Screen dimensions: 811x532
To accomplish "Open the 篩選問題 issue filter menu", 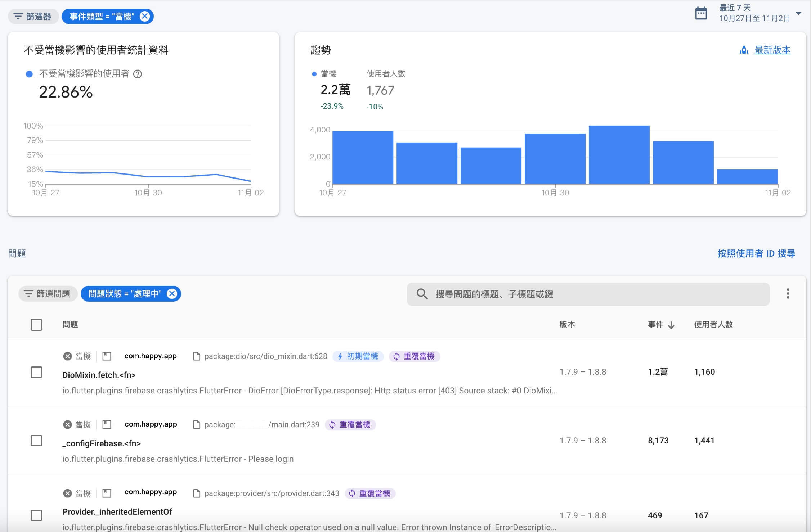I will click(x=48, y=294).
